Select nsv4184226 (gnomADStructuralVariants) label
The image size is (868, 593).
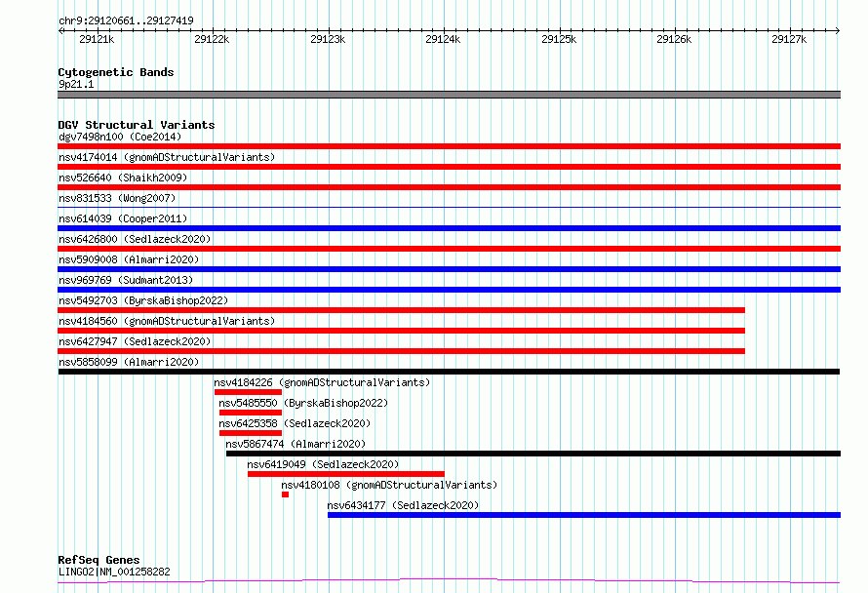322,382
